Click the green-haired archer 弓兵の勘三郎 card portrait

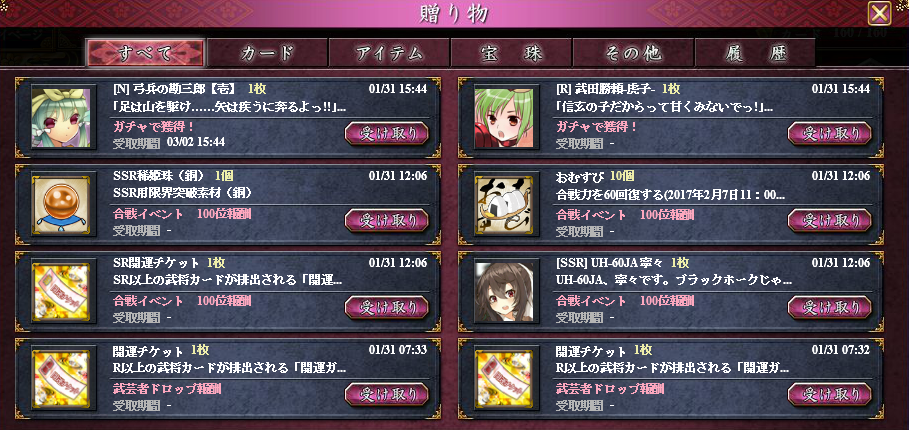pos(61,118)
